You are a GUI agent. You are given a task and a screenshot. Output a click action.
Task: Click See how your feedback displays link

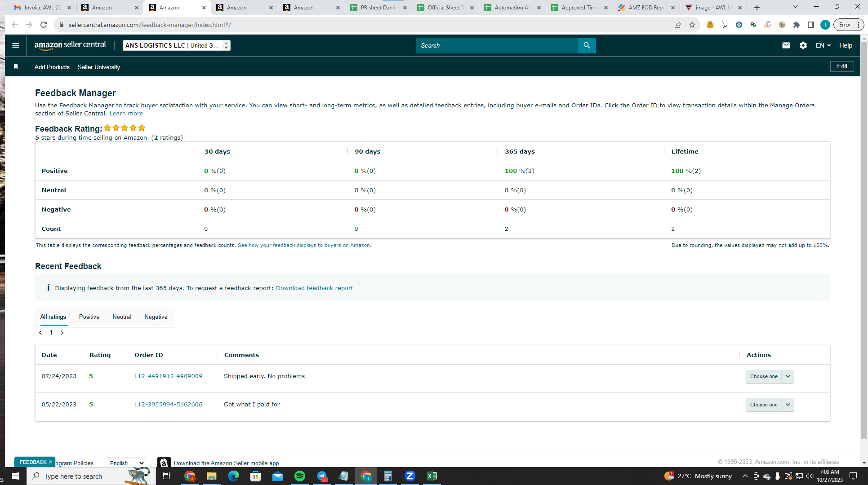pyautogui.click(x=304, y=245)
